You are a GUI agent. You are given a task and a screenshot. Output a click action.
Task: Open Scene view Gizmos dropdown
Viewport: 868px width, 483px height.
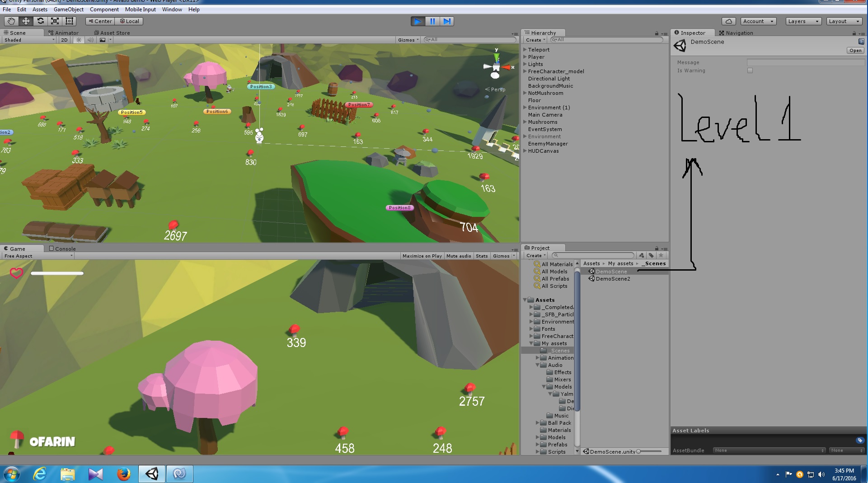[408, 40]
